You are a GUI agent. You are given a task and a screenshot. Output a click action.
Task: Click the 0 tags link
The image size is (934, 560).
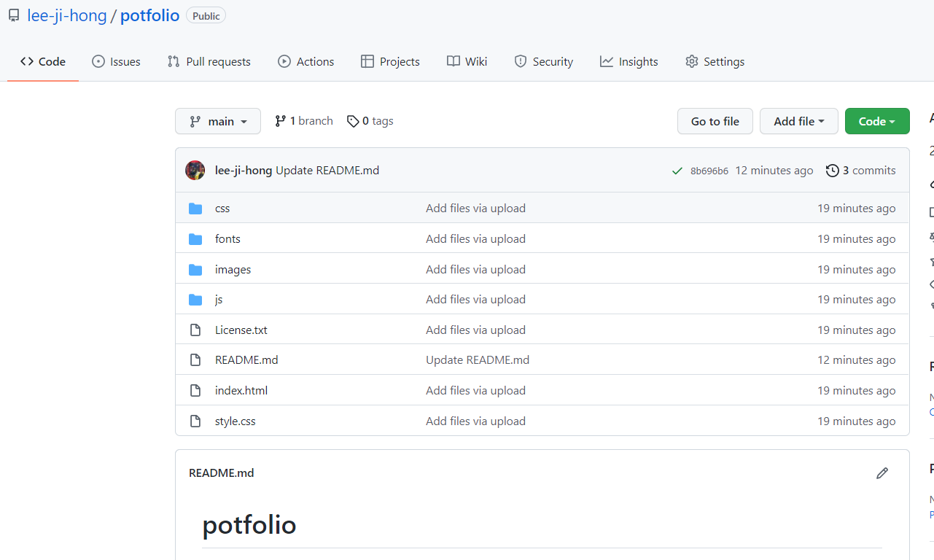[x=370, y=121]
